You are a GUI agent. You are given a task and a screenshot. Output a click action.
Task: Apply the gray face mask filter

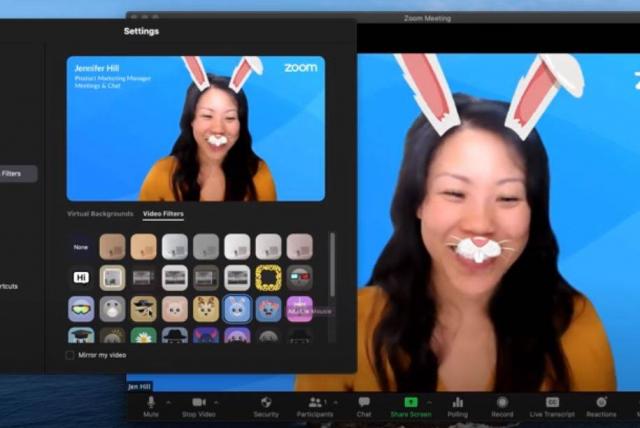pyautogui.click(x=112, y=309)
